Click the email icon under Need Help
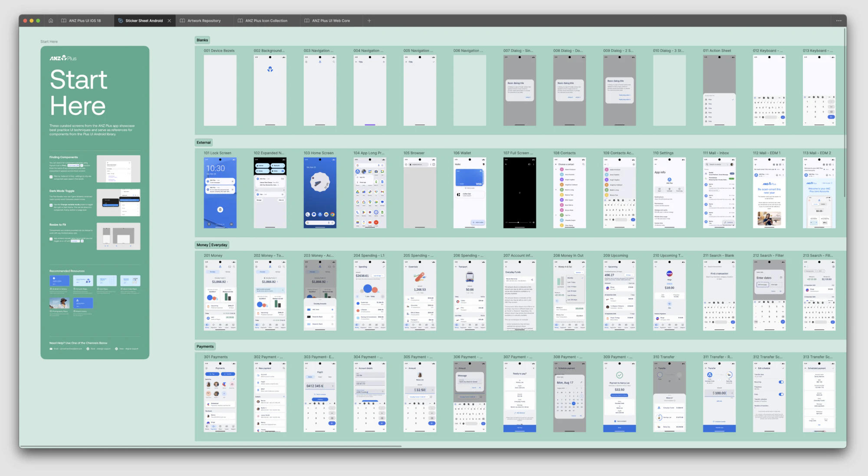Viewport: 868px width, 476px height. [x=51, y=348]
